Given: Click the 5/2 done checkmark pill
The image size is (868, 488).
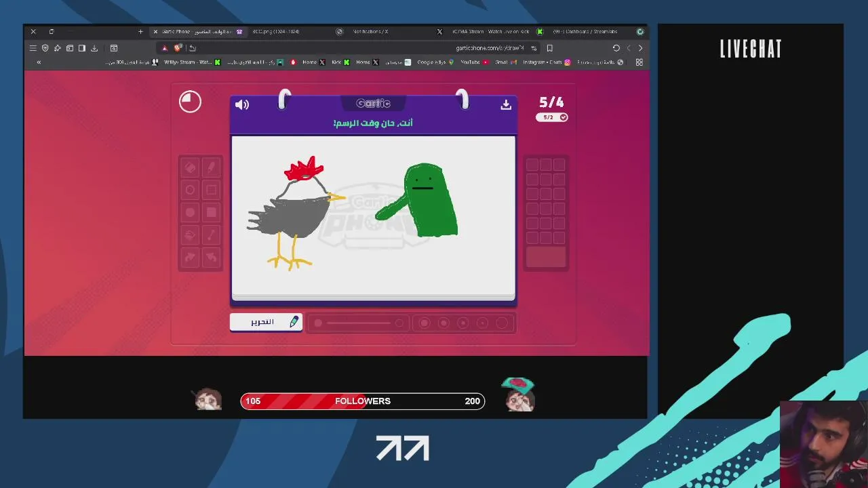Looking at the screenshot, I should point(551,117).
